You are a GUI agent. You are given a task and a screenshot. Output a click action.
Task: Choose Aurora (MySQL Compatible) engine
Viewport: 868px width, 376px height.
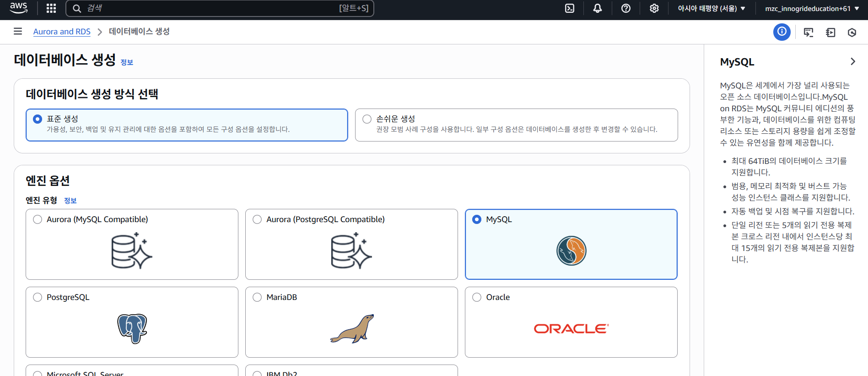[38, 219]
